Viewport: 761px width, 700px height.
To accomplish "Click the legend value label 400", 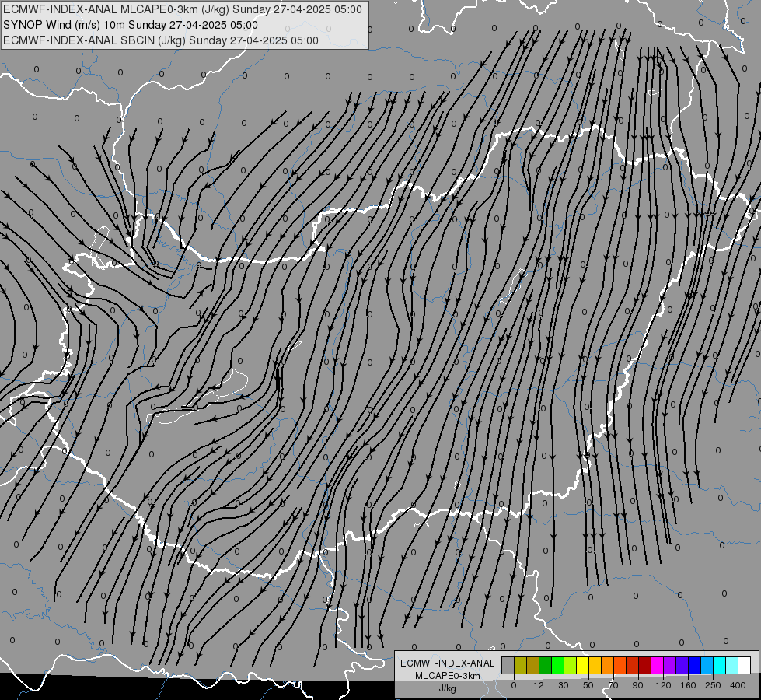I will (x=738, y=685).
